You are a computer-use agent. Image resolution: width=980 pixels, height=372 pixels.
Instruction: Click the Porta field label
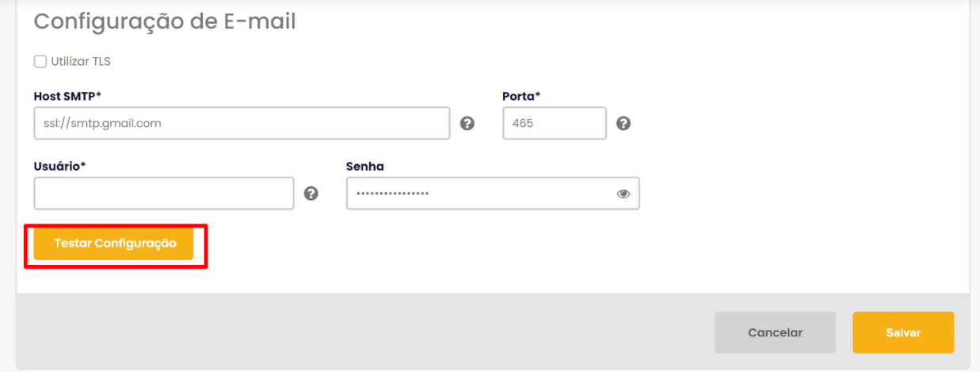click(x=521, y=96)
